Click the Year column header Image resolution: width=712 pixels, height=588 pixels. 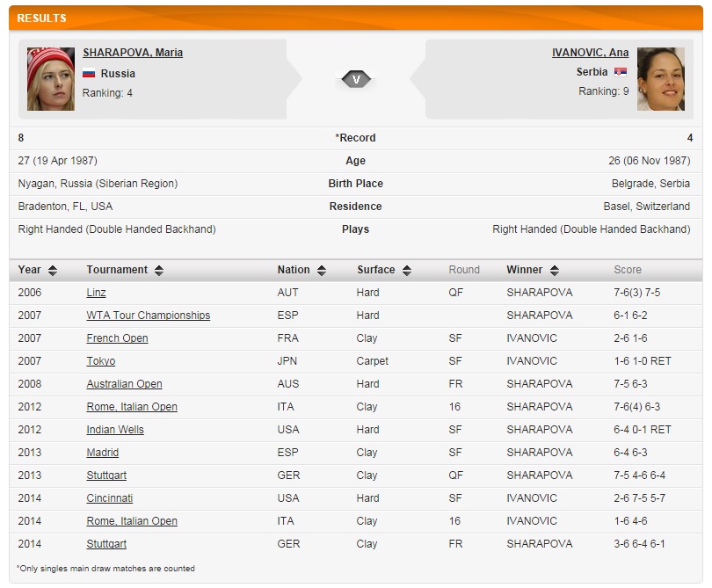point(30,270)
